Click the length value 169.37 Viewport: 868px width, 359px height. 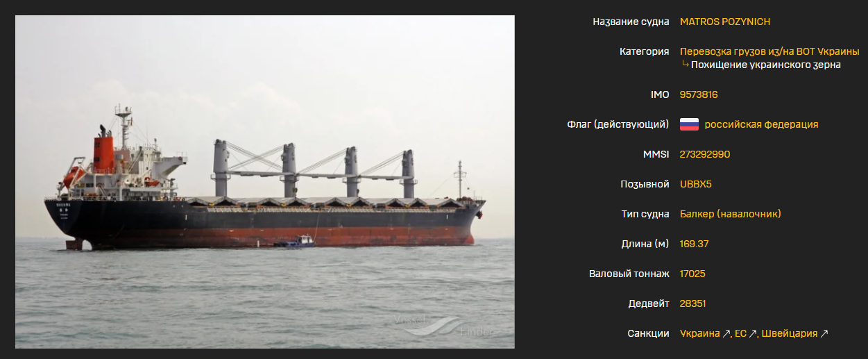point(694,244)
